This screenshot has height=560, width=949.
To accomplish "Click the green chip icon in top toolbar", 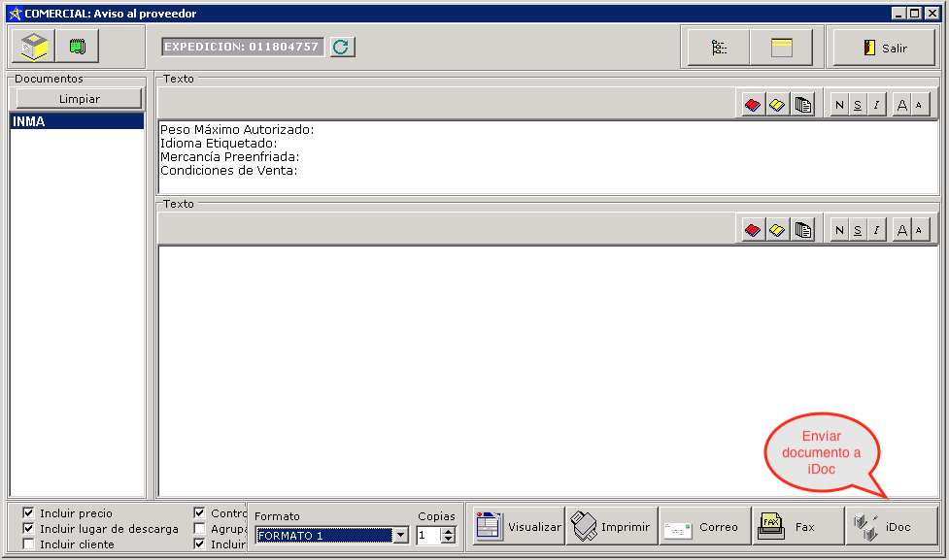I will click(x=78, y=47).
